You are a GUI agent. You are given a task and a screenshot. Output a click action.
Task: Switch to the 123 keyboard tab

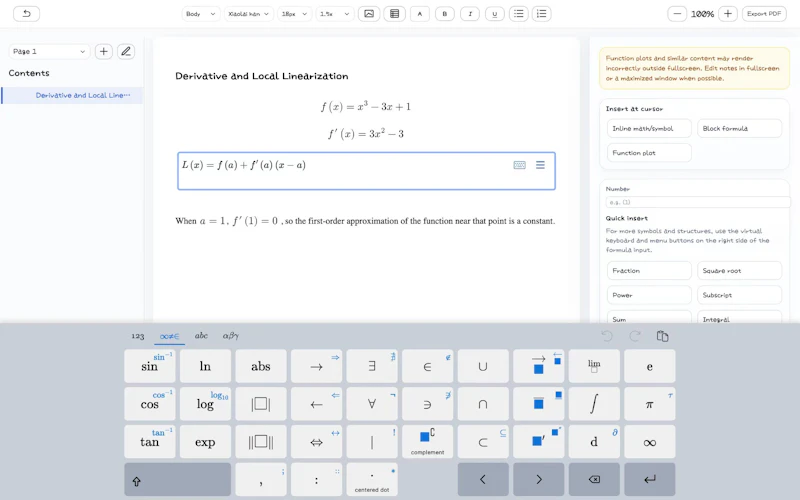click(138, 336)
